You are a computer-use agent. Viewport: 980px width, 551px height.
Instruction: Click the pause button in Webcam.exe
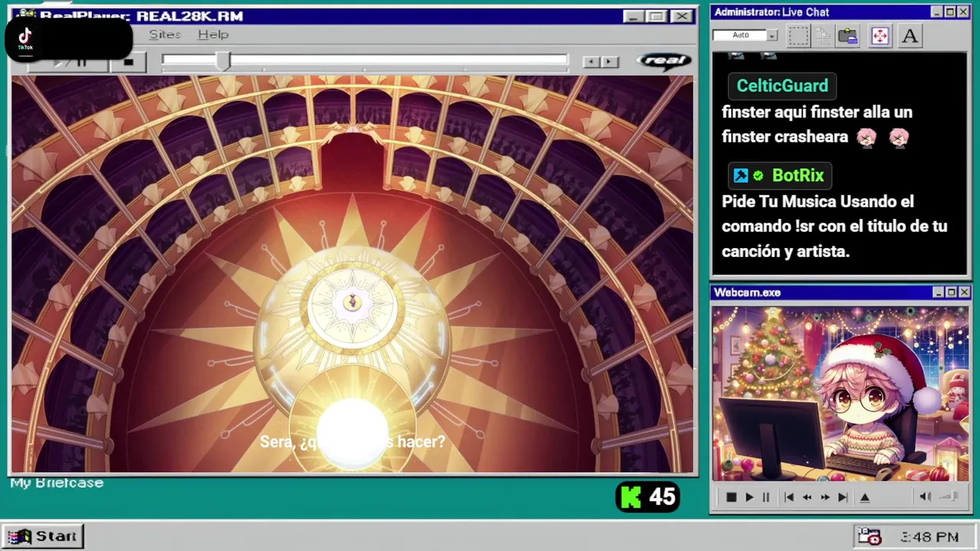pyautogui.click(x=766, y=497)
